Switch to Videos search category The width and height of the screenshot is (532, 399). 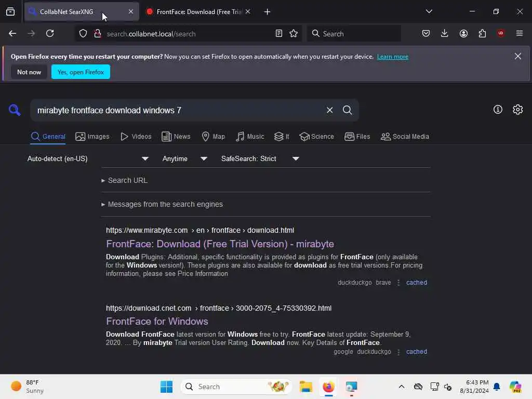[136, 137]
